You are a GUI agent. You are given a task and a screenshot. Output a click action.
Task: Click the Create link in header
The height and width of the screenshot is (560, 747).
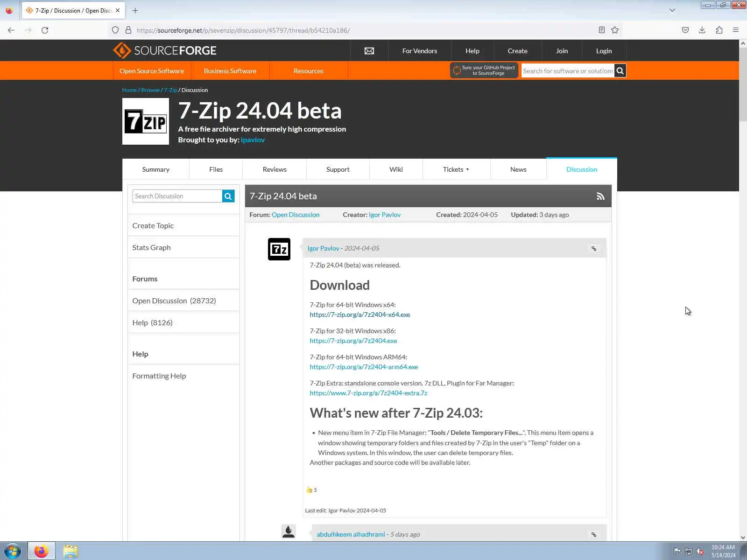pyautogui.click(x=518, y=51)
